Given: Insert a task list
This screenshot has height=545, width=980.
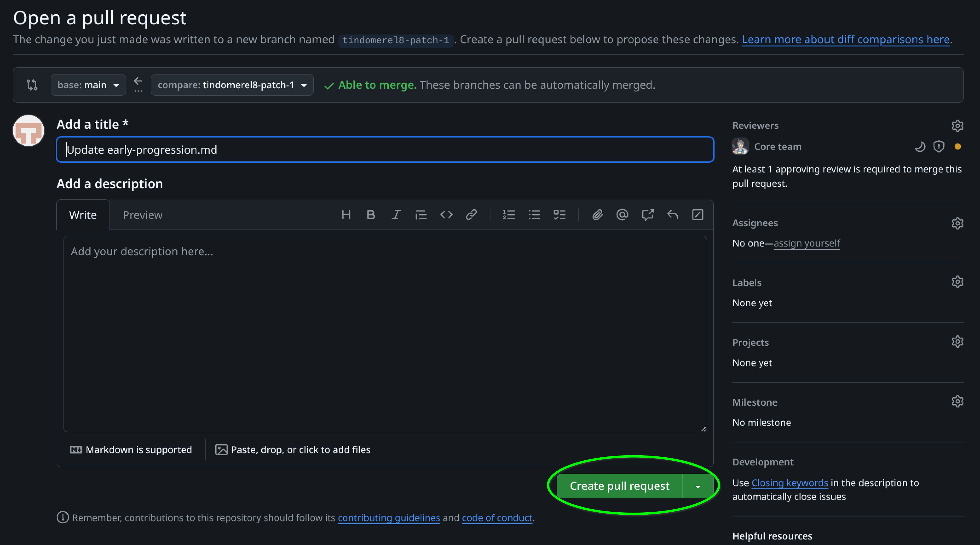Looking at the screenshot, I should pos(559,215).
